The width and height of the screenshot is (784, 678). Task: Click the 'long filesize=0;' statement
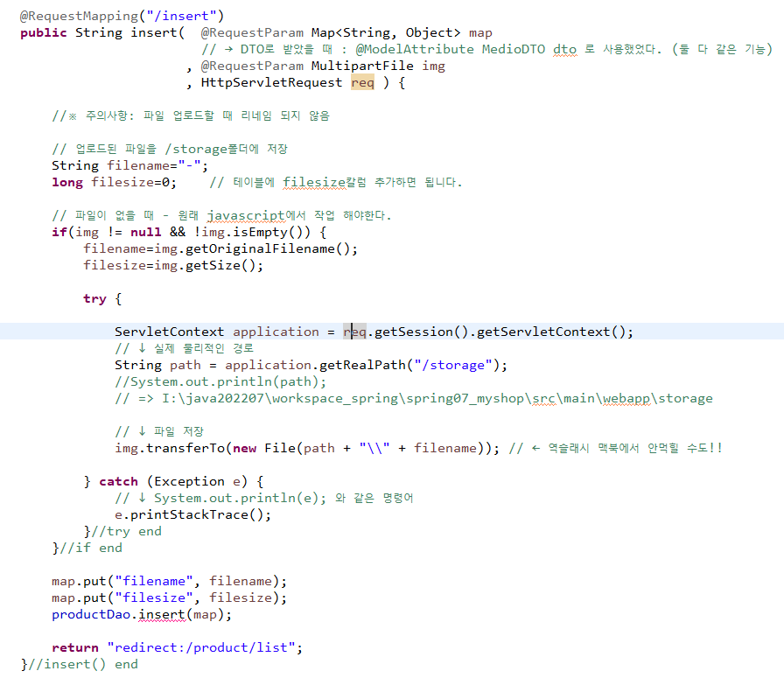[114, 182]
